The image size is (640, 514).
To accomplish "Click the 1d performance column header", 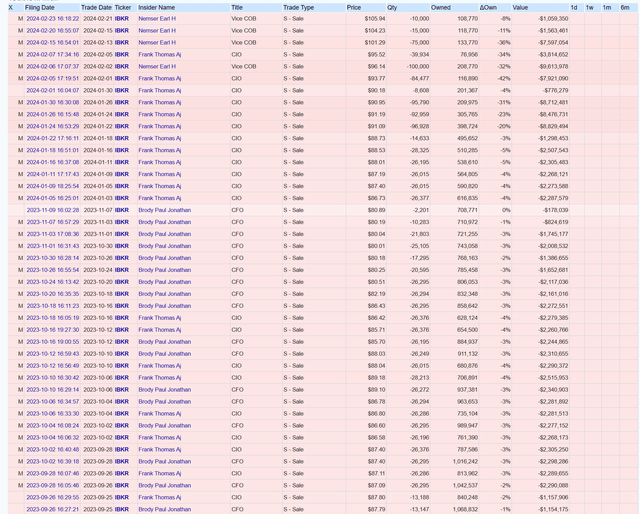I will tap(574, 7).
